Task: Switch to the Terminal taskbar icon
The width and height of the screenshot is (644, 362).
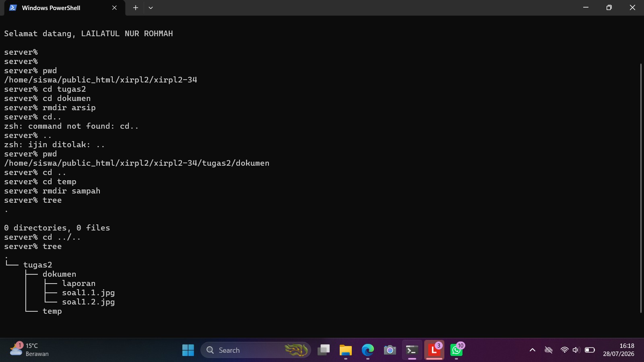Action: pos(412,350)
